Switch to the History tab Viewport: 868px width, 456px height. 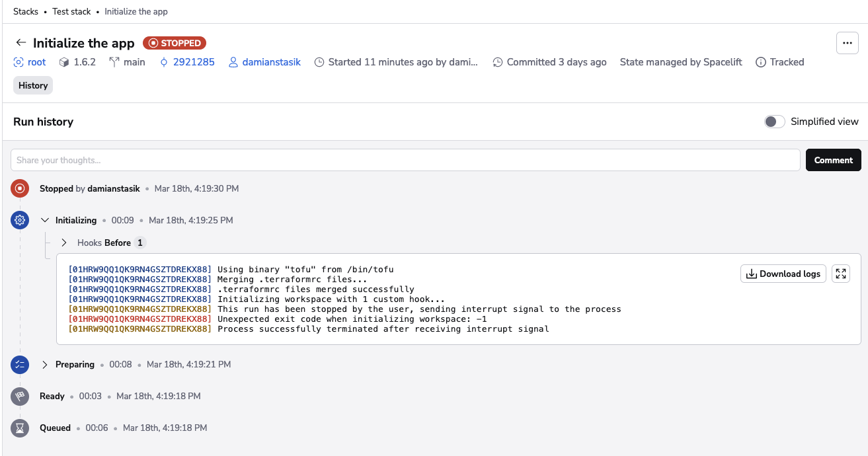[32, 85]
